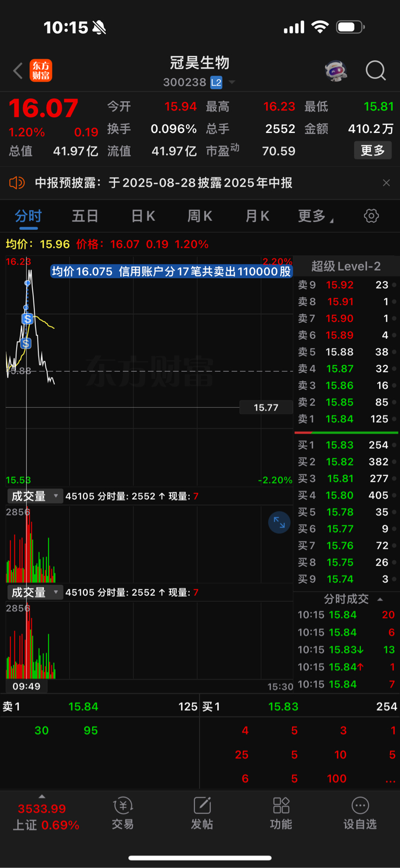400x868 pixels.
Task: Open chart settings gear icon
Action: (x=371, y=216)
